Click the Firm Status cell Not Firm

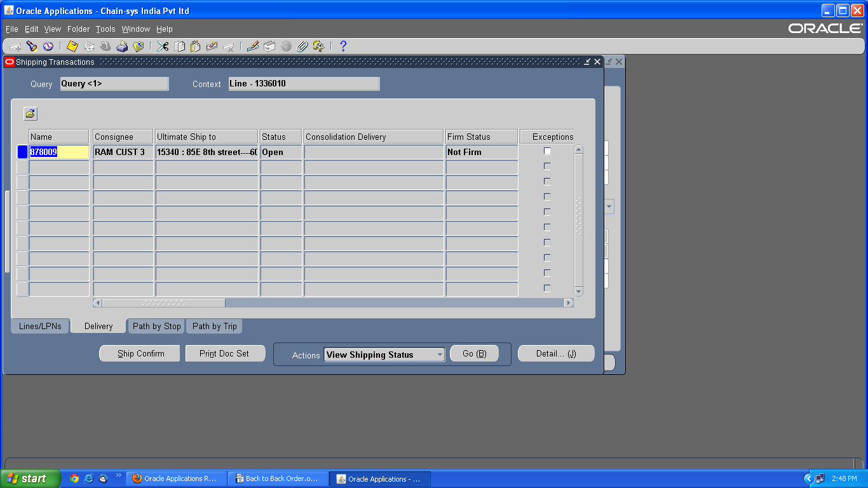click(482, 152)
